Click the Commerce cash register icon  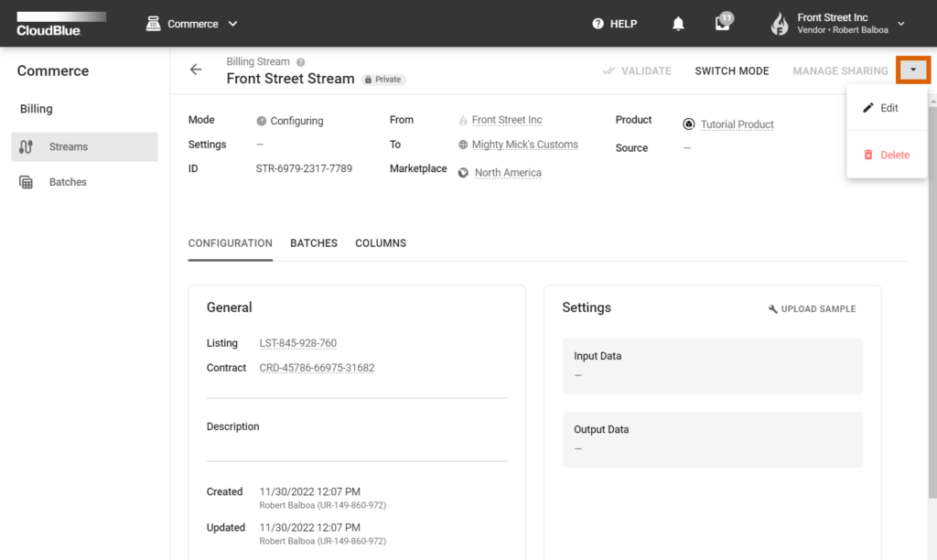point(153,24)
